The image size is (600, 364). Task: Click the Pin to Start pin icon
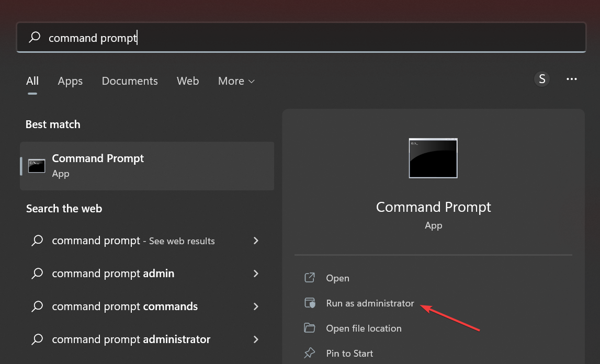(x=309, y=353)
